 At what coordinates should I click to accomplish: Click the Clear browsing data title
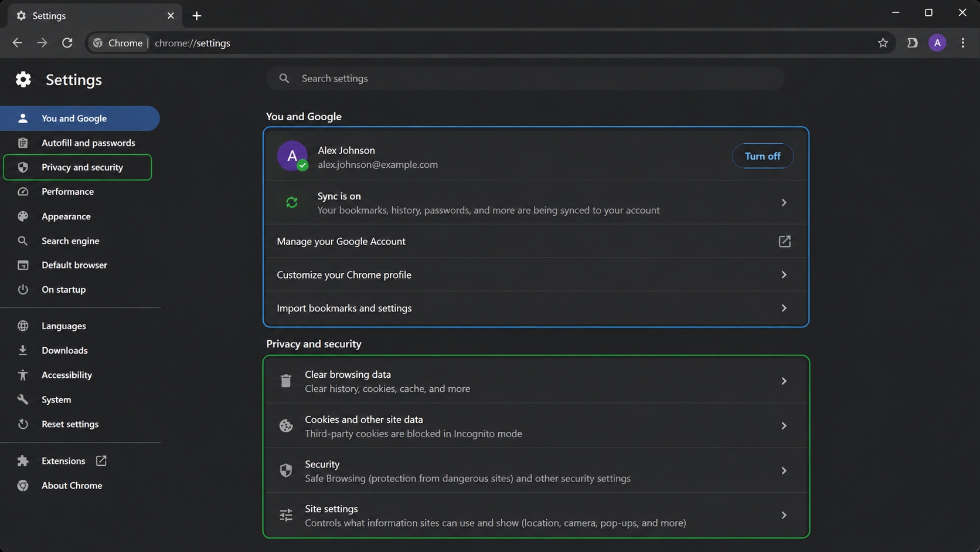pyautogui.click(x=348, y=374)
